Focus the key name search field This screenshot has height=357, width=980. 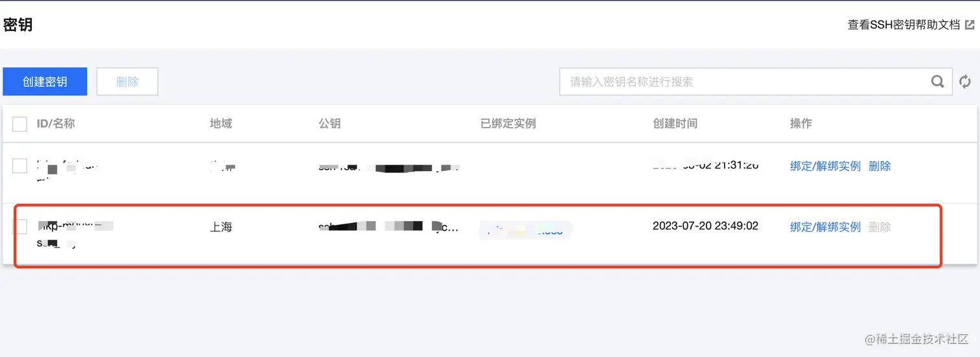coord(744,82)
